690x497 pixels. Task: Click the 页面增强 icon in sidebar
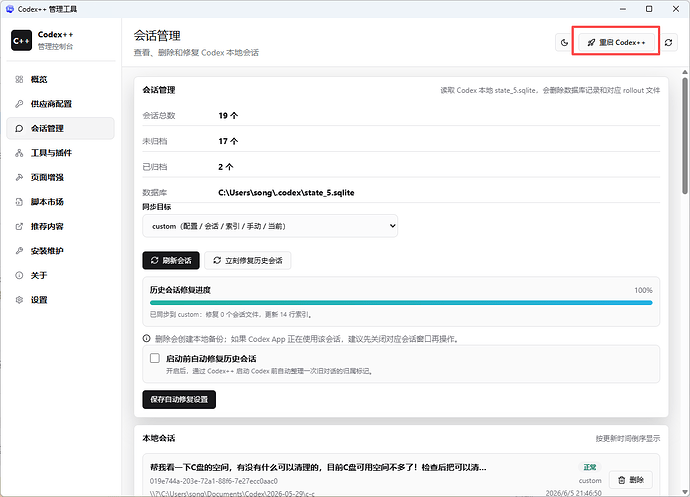coord(19,177)
